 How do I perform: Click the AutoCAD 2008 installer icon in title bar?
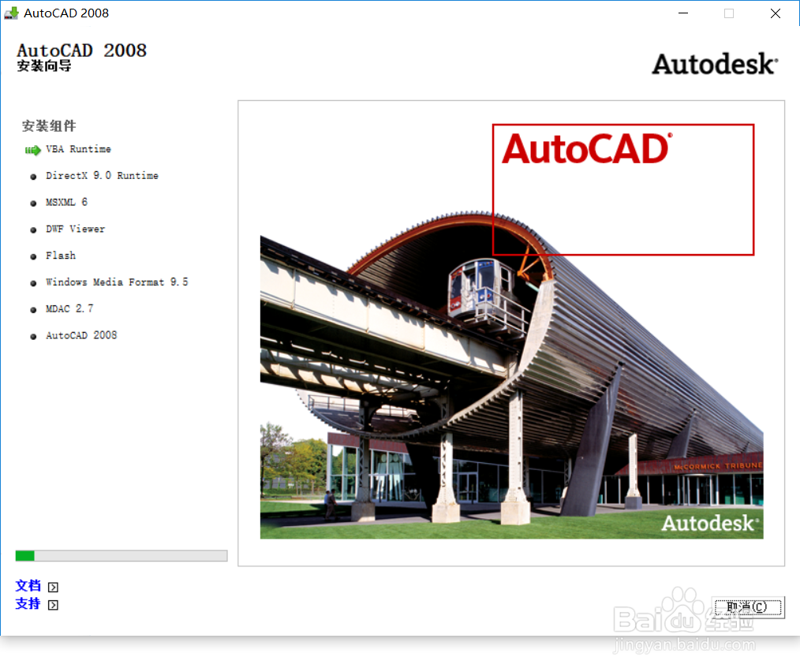click(x=11, y=13)
